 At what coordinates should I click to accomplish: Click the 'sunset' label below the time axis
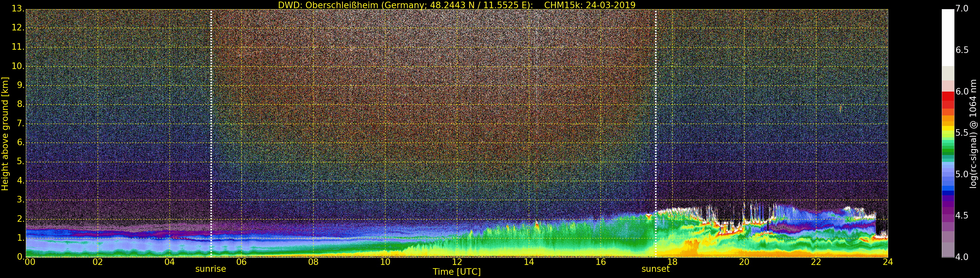click(x=656, y=269)
